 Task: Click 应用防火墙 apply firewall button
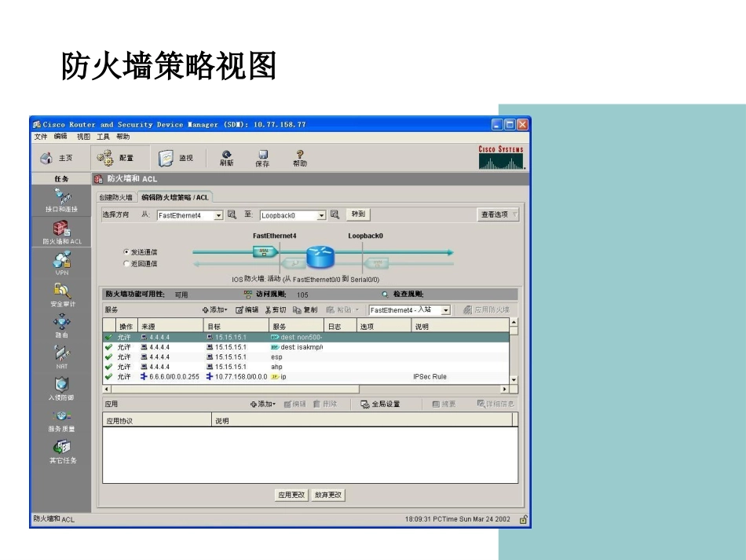[486, 309]
